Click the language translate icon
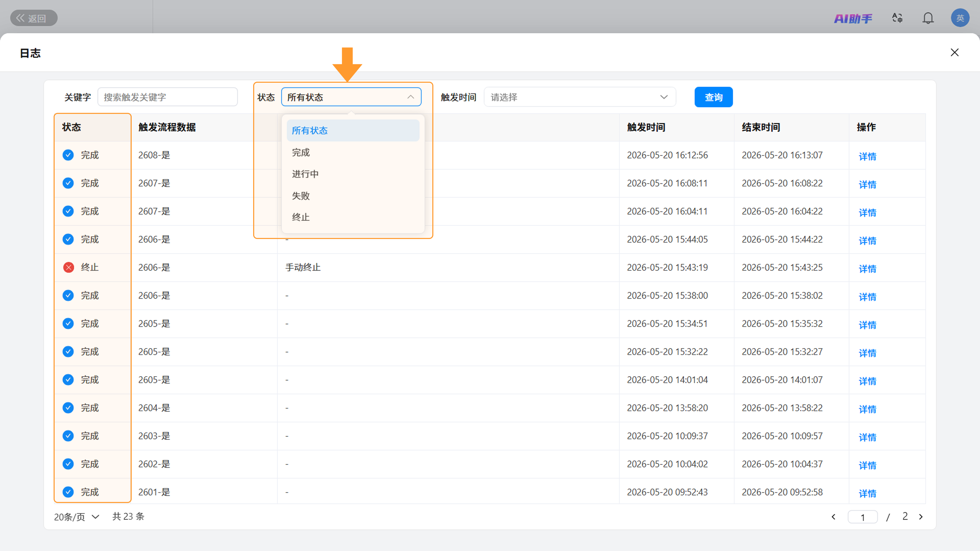Image resolution: width=980 pixels, height=551 pixels. coord(898,18)
